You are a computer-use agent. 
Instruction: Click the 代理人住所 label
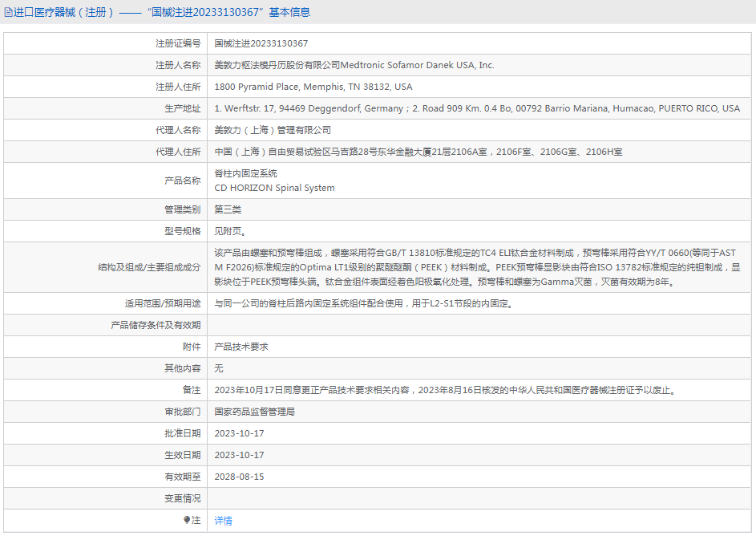pos(178,152)
